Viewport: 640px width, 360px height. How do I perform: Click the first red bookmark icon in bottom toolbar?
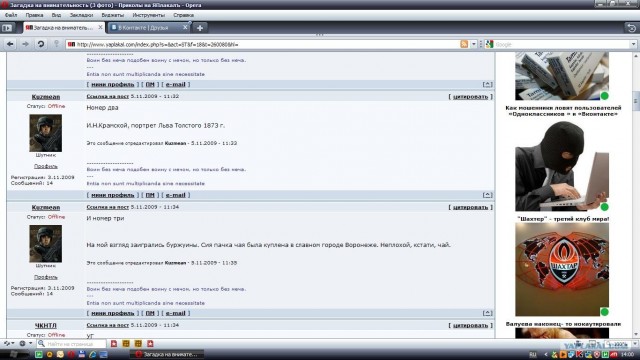114,344
